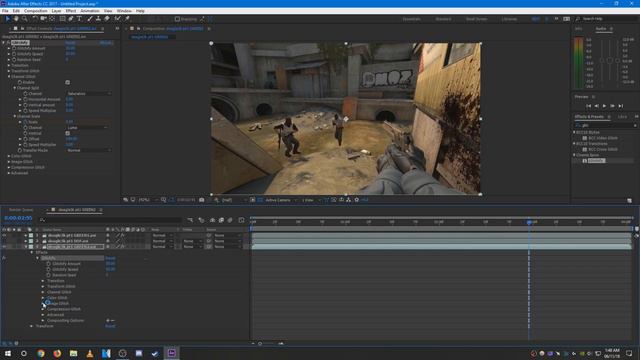Viewport: 640px width, 360px height.
Task: Click Reset link for Transform in timeline
Action: tap(110, 326)
